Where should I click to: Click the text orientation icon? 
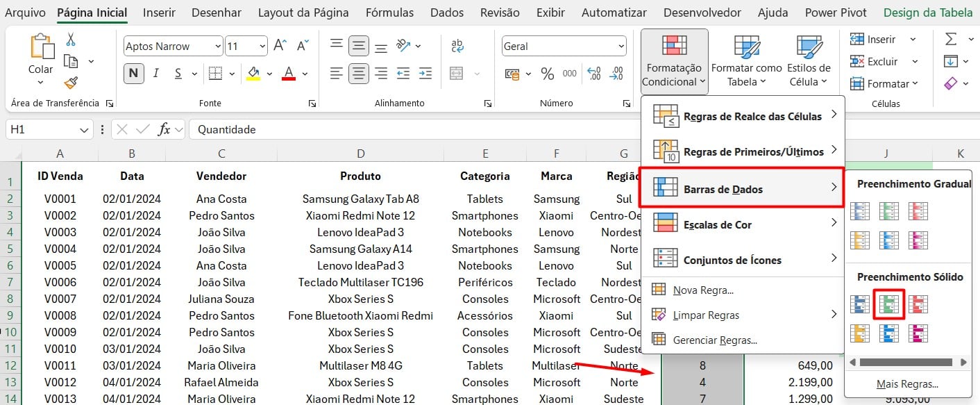[405, 46]
